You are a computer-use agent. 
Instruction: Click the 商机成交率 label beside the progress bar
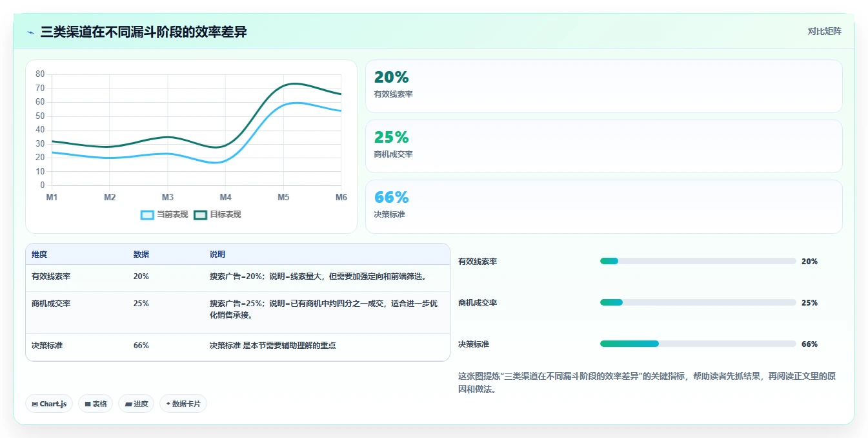pos(478,303)
